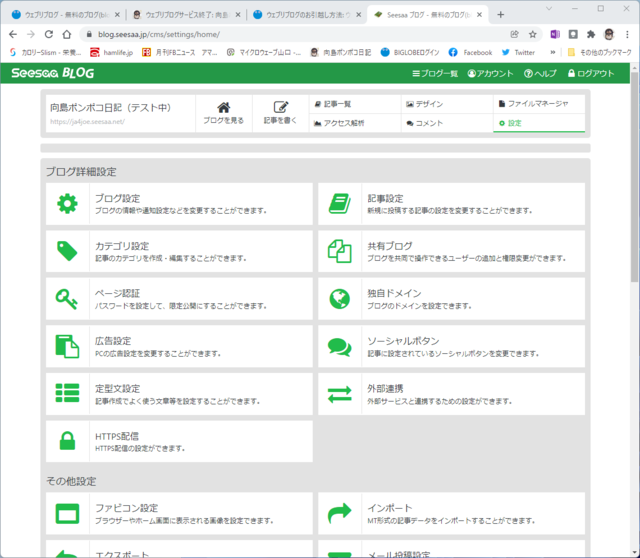Click the ブログを見る home icon
The image size is (640, 558).
tap(223, 107)
